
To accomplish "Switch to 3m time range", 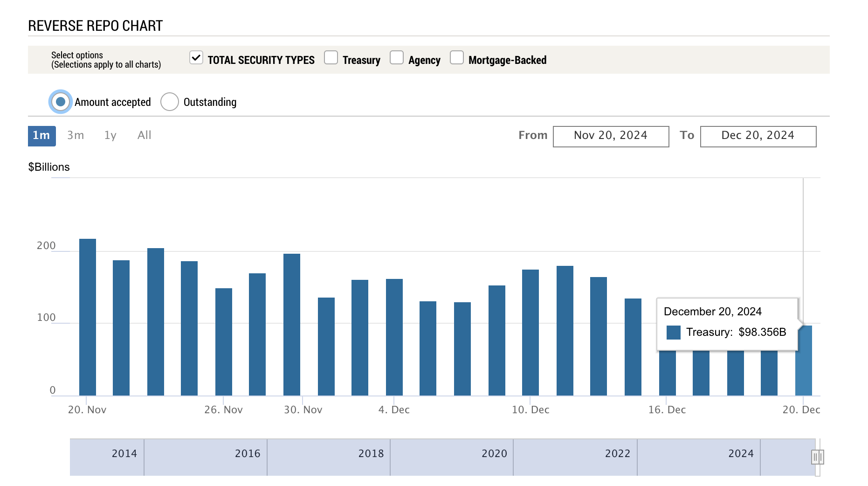I will pos(76,136).
